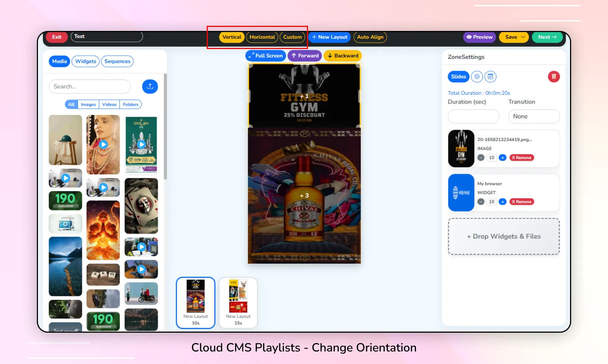Open the zone schedule calendar icon
608x364 pixels.
pos(490,77)
